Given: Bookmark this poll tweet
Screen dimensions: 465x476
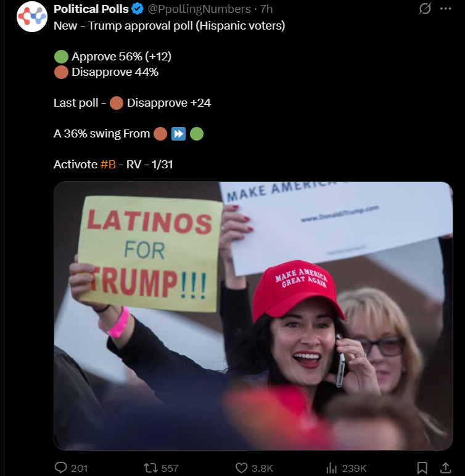Looking at the screenshot, I should [x=422, y=468].
